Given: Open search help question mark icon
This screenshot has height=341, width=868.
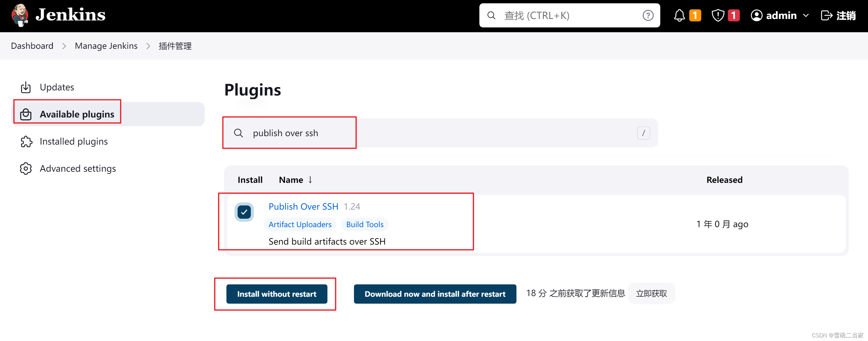Looking at the screenshot, I should (648, 15).
